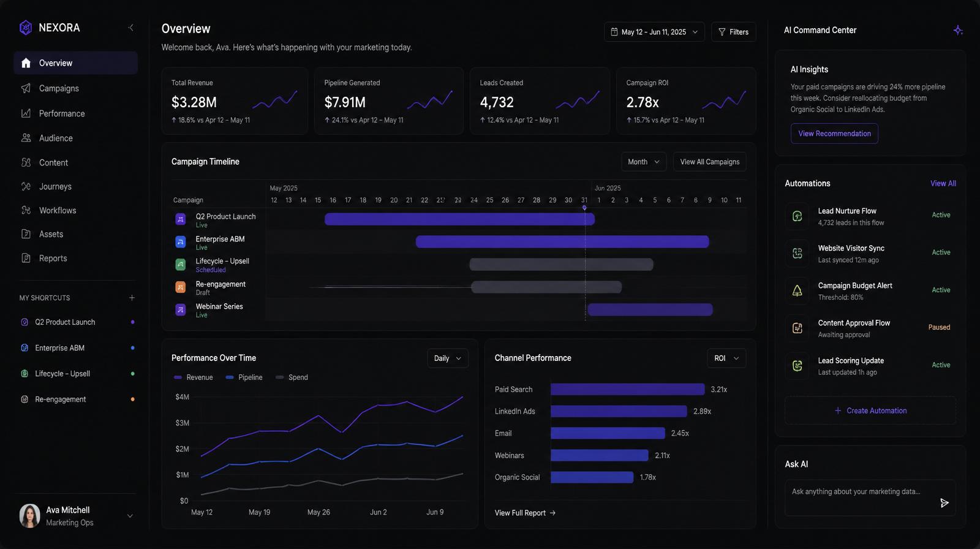Open the ROI metric dropdown in Channel Performance
The height and width of the screenshot is (549, 980).
tap(726, 358)
